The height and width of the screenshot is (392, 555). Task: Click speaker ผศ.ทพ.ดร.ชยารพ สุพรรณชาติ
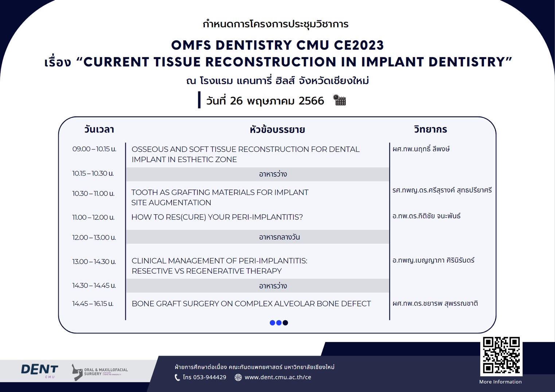pos(435,303)
